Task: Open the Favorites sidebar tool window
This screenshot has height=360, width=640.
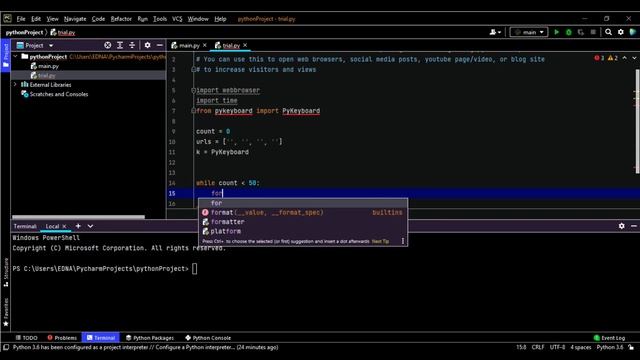Action: tap(6, 312)
